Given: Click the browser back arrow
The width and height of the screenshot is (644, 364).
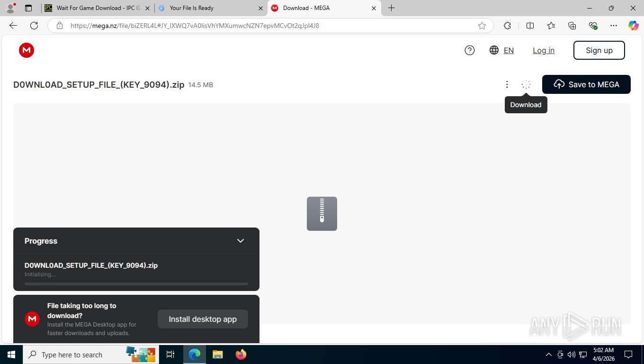Looking at the screenshot, I should coord(13,26).
